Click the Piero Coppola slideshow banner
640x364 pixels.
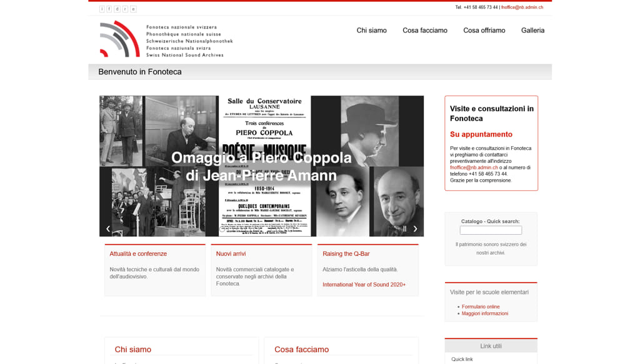(261, 166)
